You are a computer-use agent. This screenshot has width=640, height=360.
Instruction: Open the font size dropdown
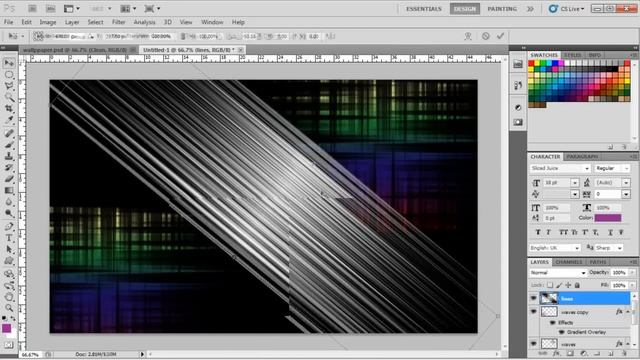575,182
